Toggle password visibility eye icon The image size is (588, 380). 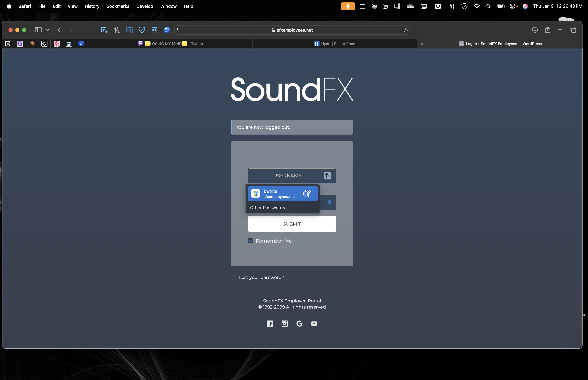329,202
